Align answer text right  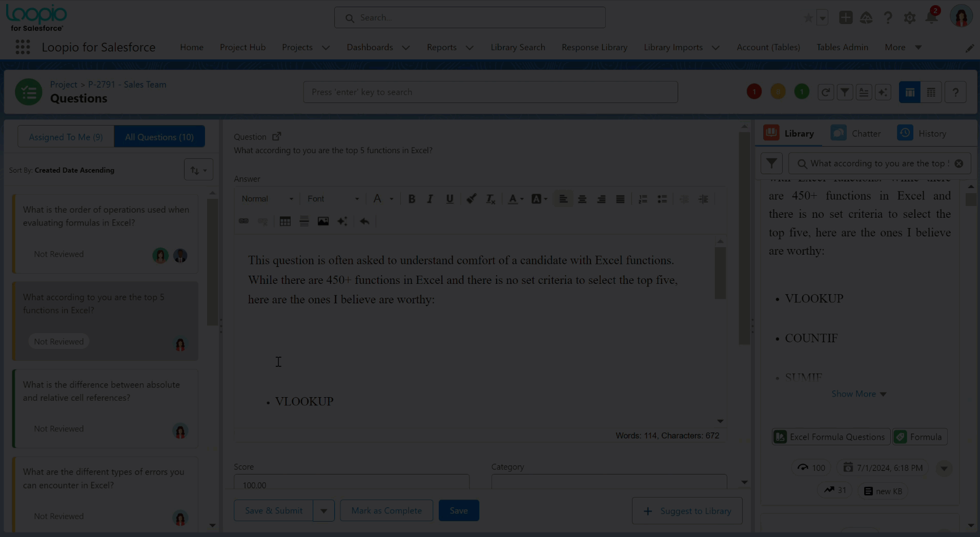(x=601, y=199)
